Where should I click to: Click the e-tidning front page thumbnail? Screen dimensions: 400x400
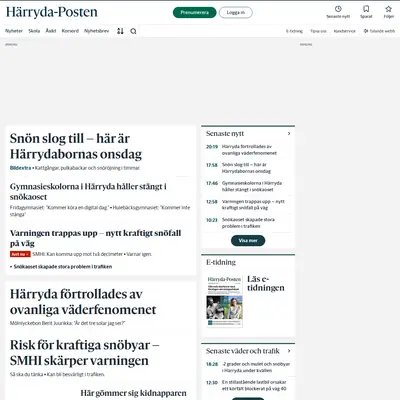click(x=225, y=301)
